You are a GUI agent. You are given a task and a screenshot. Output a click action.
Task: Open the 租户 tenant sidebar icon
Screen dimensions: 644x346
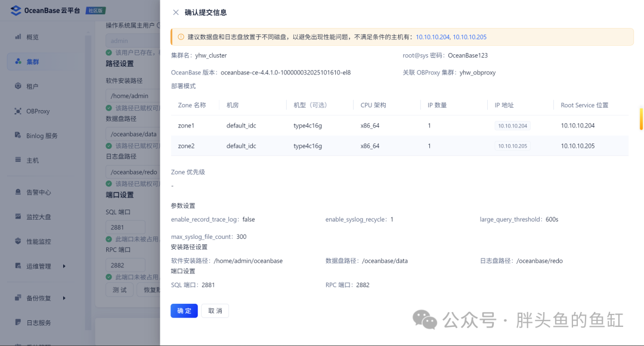(x=18, y=86)
